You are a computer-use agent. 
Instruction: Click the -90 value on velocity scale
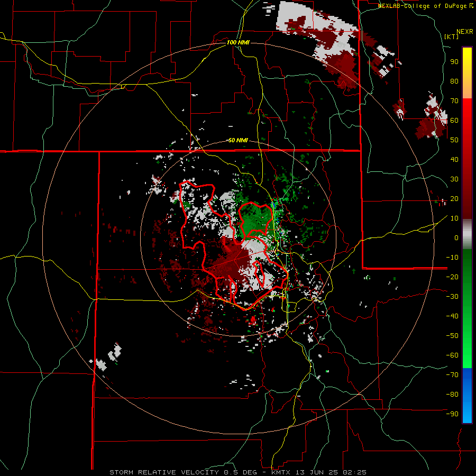[452, 414]
